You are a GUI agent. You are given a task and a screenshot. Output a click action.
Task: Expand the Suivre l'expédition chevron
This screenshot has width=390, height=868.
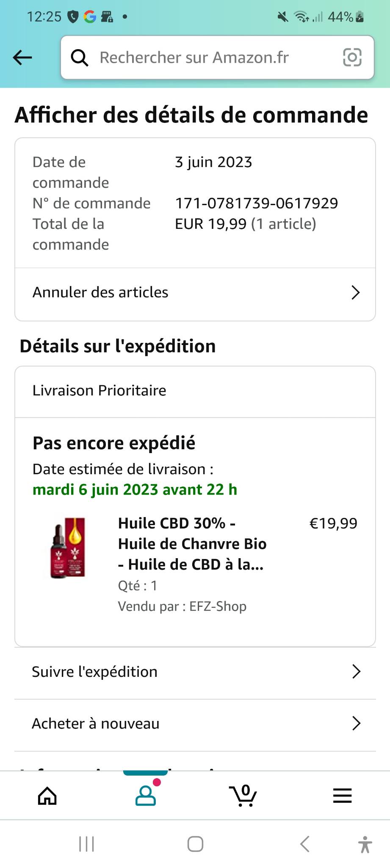point(356,671)
